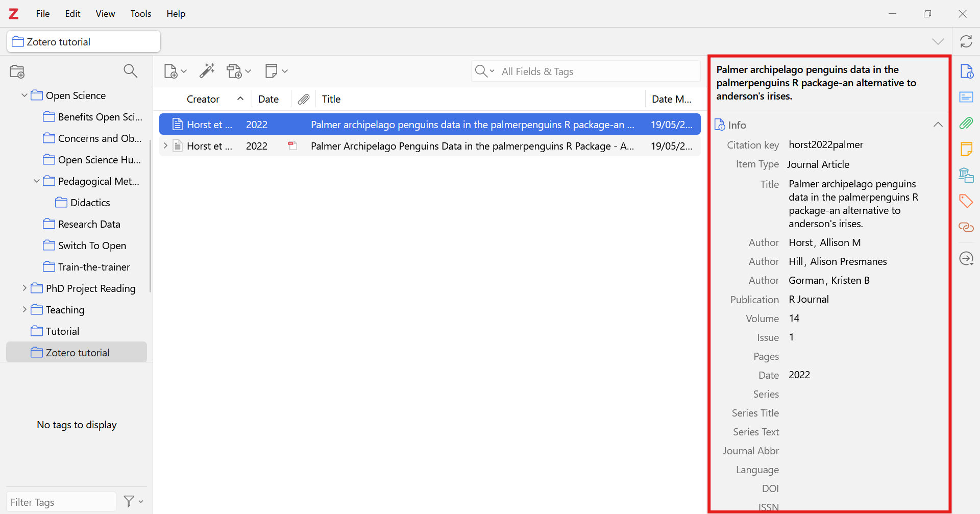Open the Notes pane side icon

tap(966, 149)
